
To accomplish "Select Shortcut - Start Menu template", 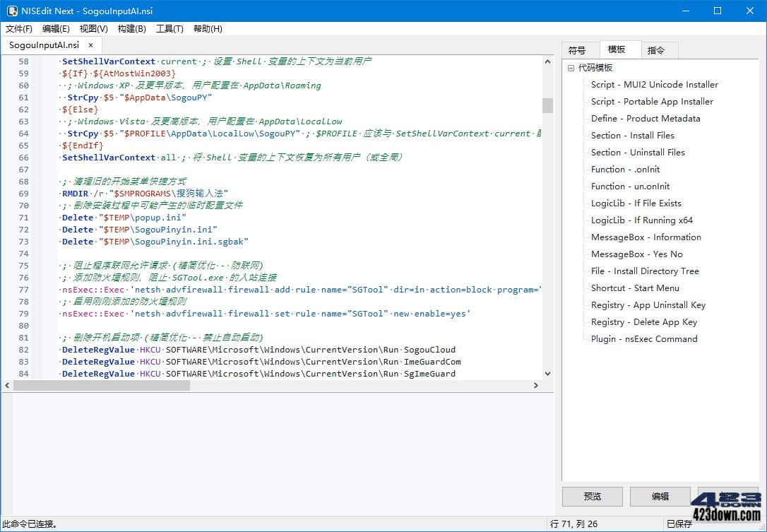I will (635, 288).
